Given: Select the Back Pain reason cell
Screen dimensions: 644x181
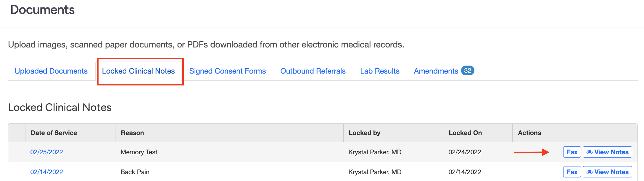Looking at the screenshot, I should pos(135,172).
